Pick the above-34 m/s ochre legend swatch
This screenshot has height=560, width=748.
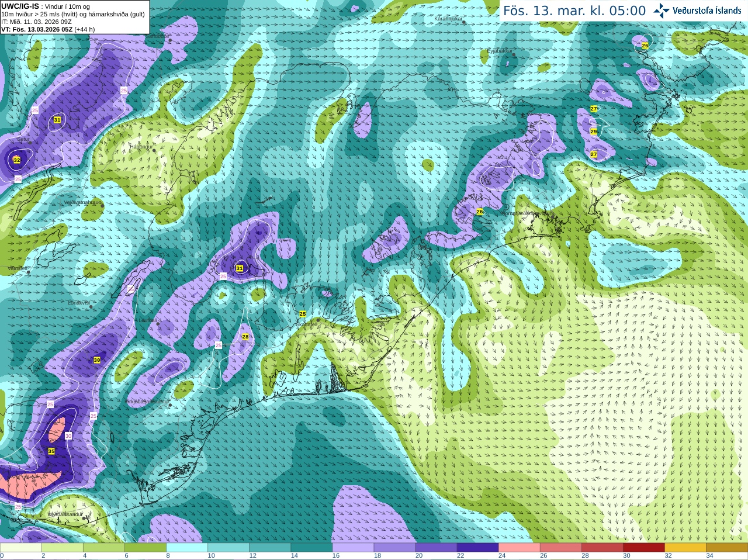[x=726, y=548]
